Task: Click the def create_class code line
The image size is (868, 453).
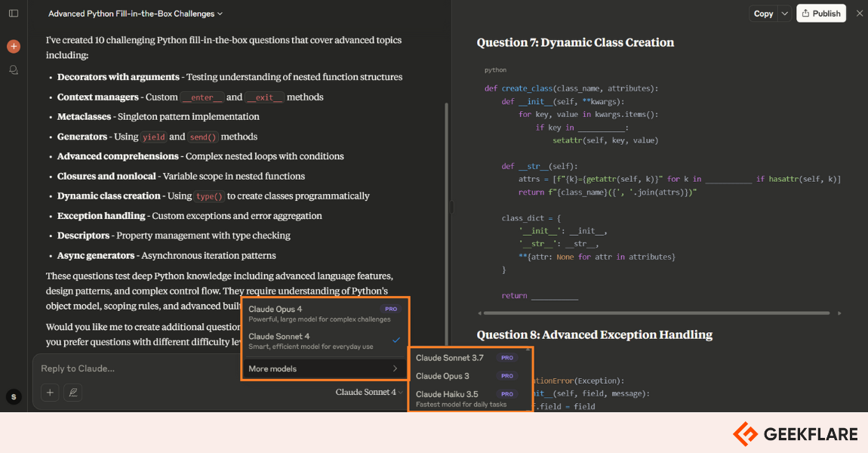Action: (x=571, y=88)
